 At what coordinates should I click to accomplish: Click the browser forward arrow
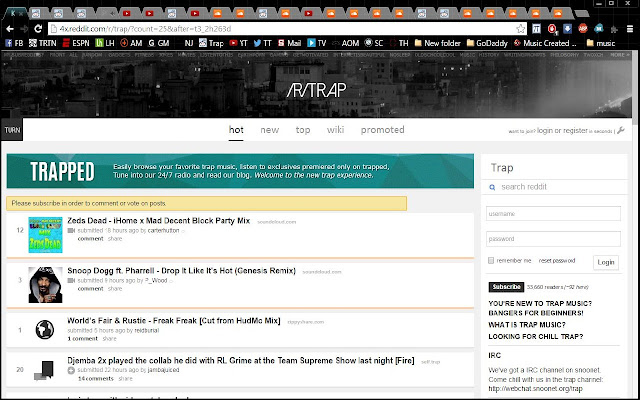pos(24,29)
